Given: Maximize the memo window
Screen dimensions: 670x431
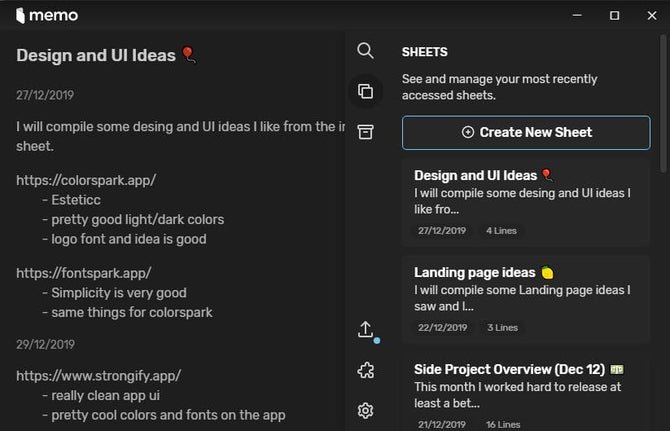Looking at the screenshot, I should [614, 15].
